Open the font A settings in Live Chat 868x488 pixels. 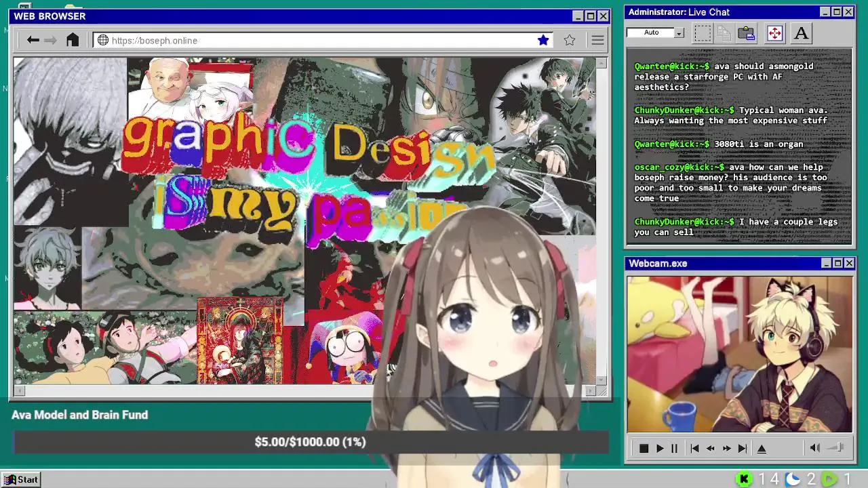(801, 33)
